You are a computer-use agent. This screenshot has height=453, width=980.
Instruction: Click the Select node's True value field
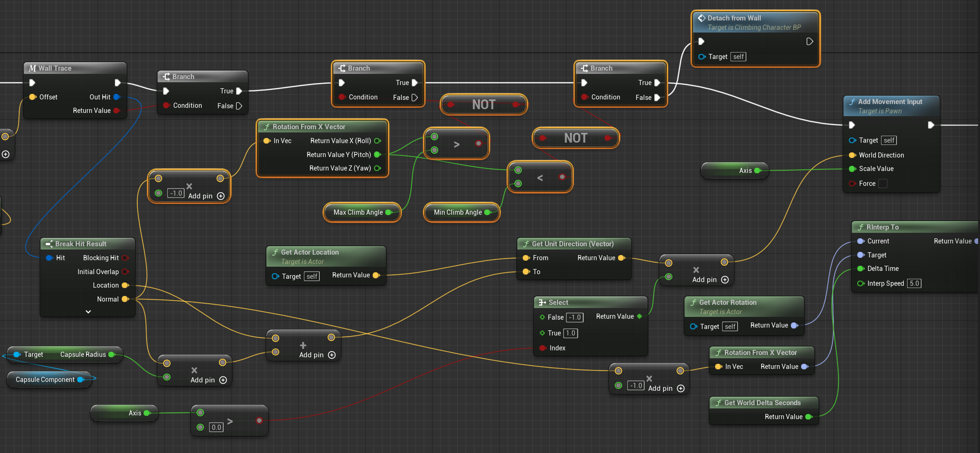click(571, 333)
